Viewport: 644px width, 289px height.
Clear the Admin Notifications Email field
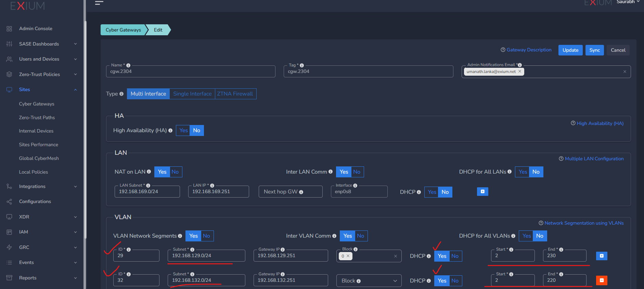tap(624, 72)
